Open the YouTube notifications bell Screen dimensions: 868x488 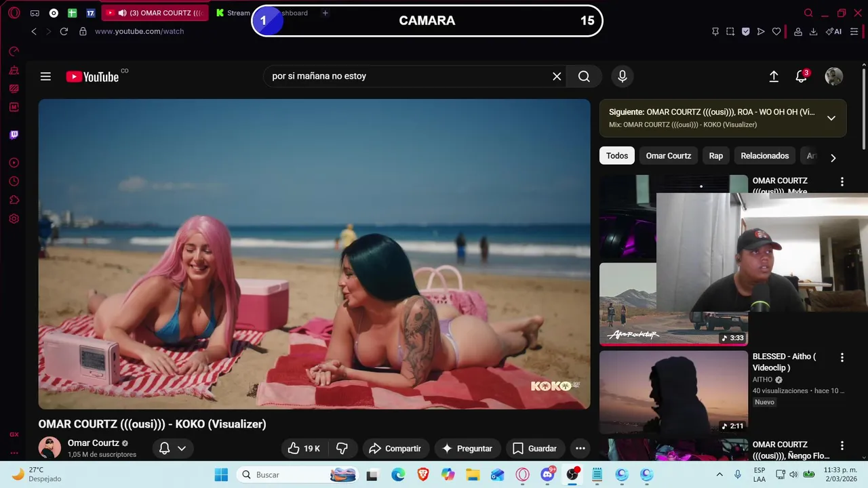point(802,77)
